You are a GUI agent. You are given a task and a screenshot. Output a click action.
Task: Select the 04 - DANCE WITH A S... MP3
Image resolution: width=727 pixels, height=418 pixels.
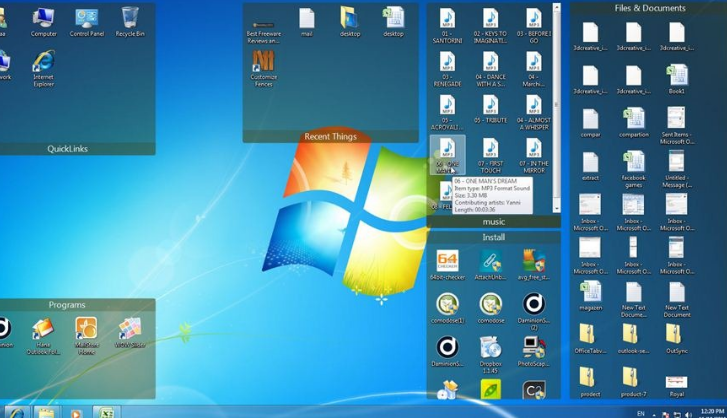tap(491, 69)
